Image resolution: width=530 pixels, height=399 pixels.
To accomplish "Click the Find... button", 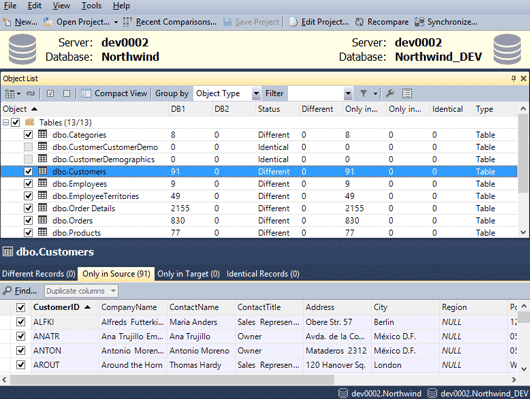I will click(x=20, y=290).
